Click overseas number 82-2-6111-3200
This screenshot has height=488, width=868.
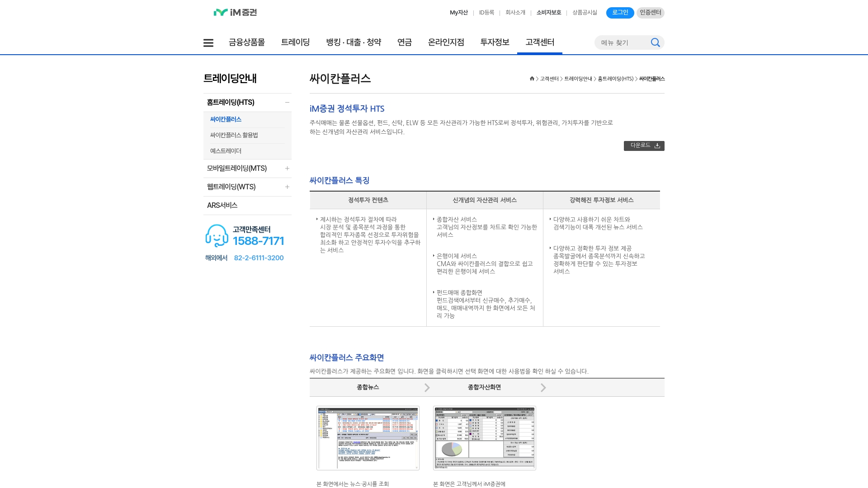tap(259, 258)
